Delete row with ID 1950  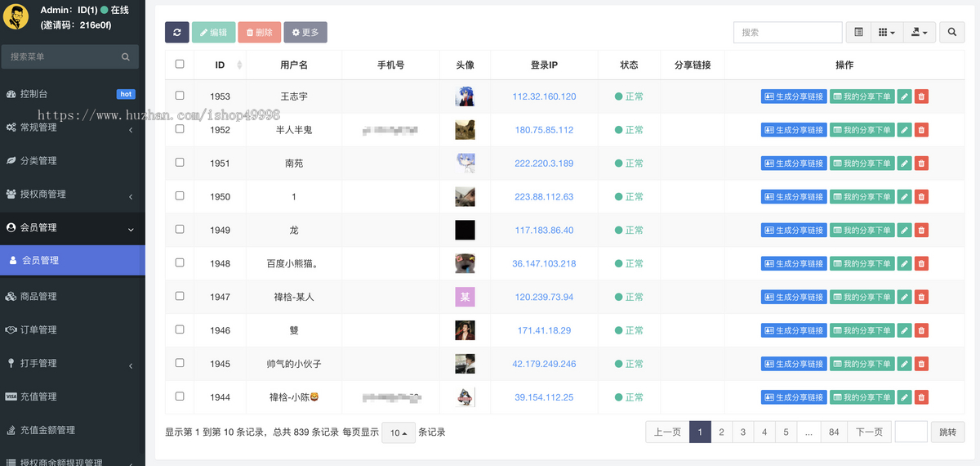[x=921, y=197]
